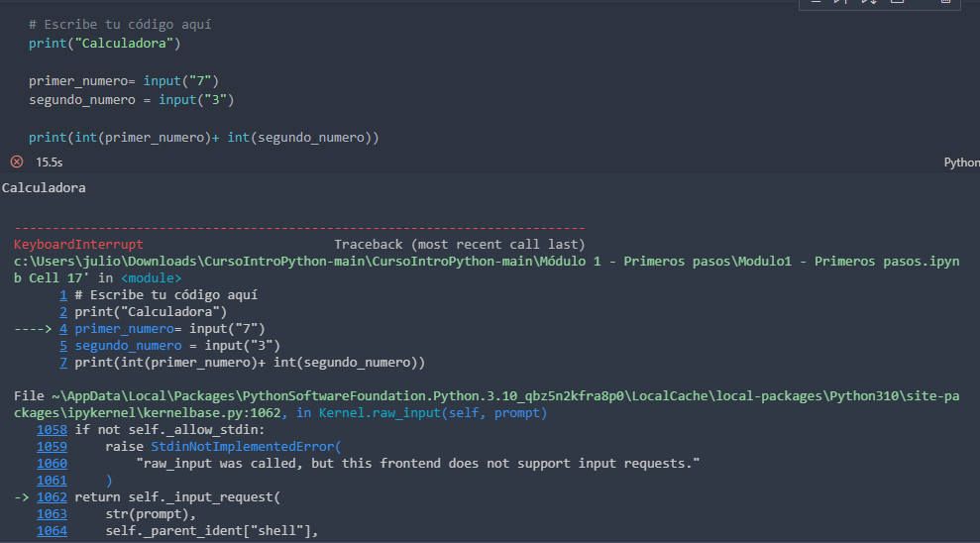The image size is (980, 543).
Task: Click the 'raw_input was called' error message string
Action: click(x=417, y=464)
